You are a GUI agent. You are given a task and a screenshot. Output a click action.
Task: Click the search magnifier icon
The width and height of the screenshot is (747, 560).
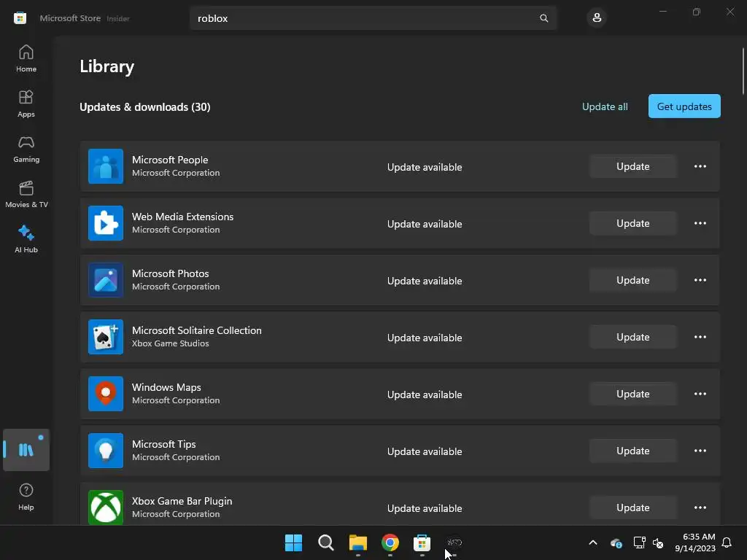pyautogui.click(x=543, y=18)
